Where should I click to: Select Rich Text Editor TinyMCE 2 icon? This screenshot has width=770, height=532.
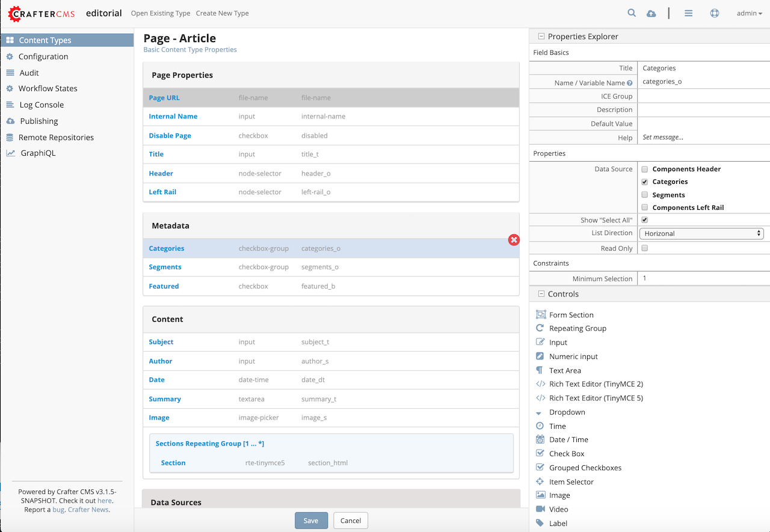tap(540, 384)
